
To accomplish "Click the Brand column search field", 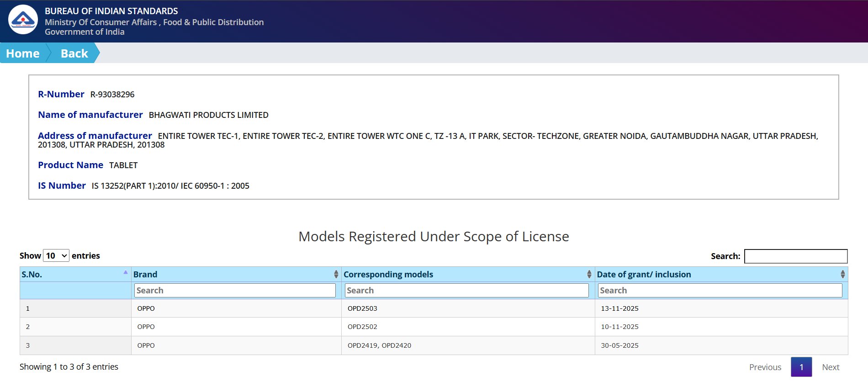I will click(235, 291).
